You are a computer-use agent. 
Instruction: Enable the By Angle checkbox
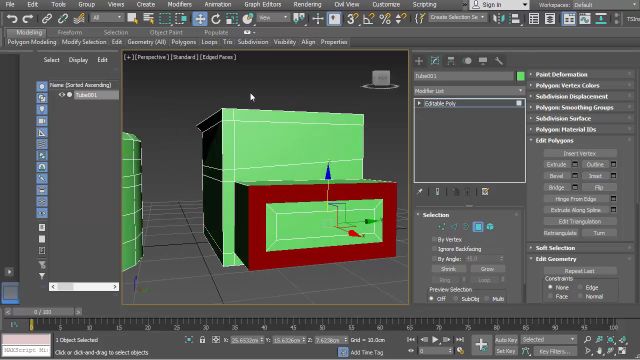point(434,259)
